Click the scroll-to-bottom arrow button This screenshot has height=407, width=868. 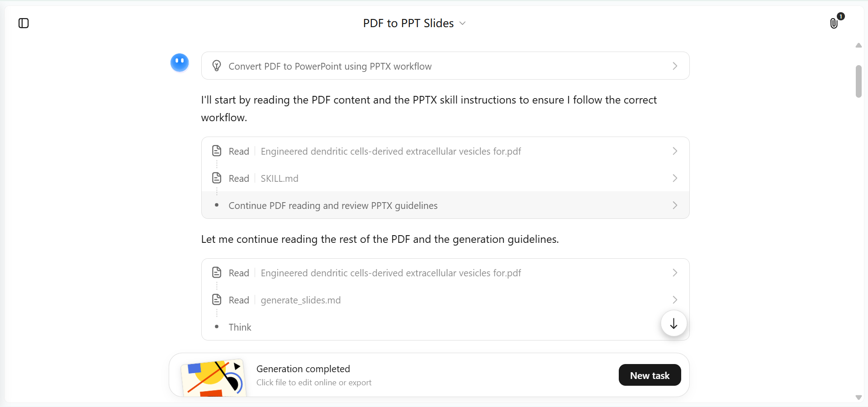(x=674, y=323)
